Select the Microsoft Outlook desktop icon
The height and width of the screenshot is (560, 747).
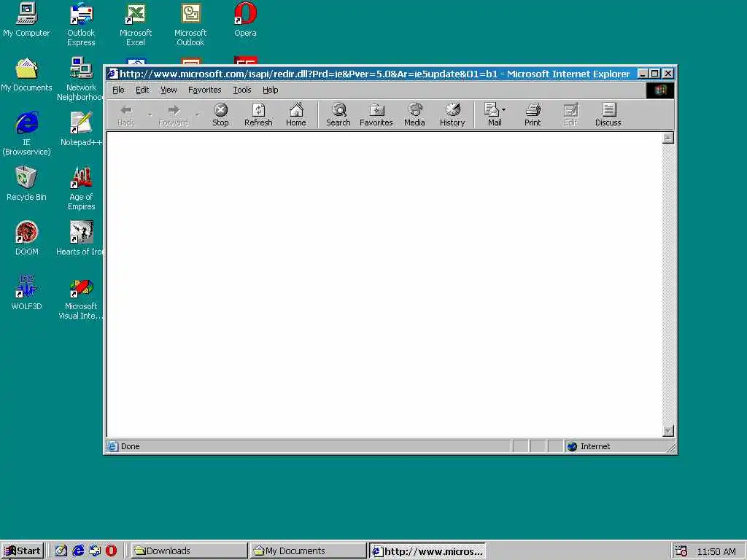pos(190,25)
